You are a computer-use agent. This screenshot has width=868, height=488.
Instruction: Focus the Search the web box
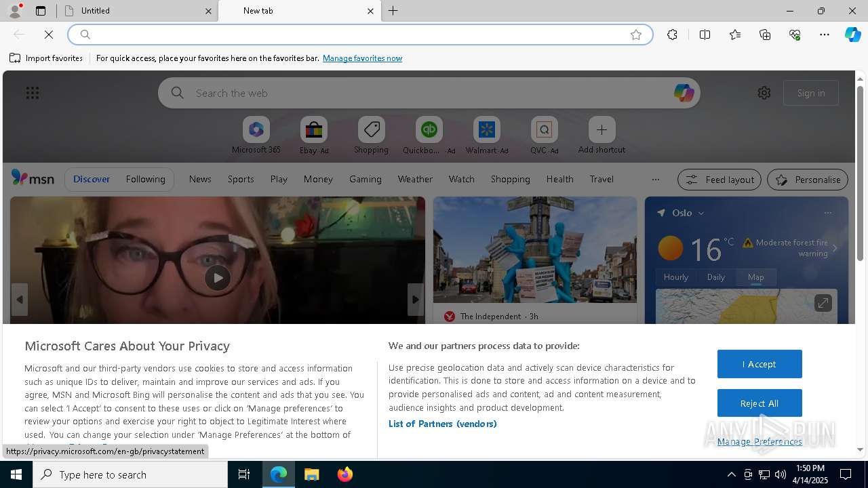click(x=429, y=93)
